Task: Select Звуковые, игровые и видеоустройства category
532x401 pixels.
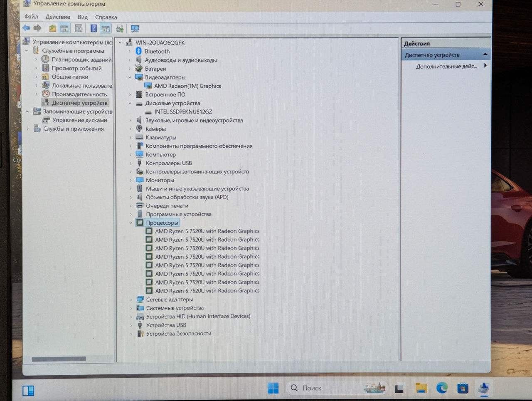Action: [194, 120]
